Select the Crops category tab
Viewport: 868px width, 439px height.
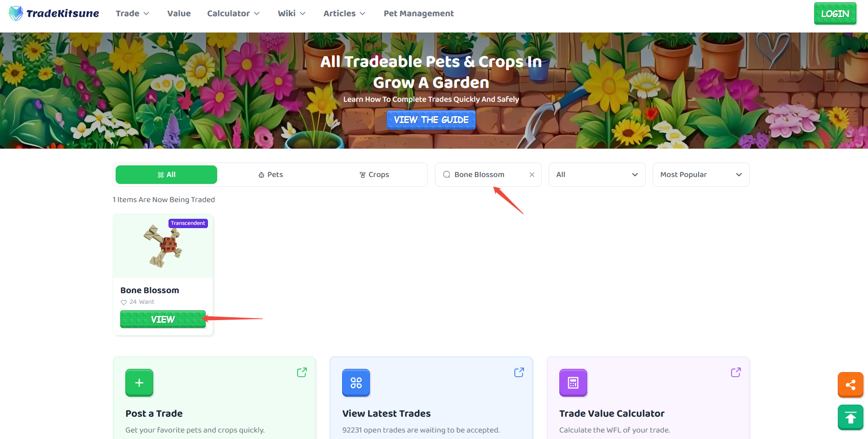tap(374, 175)
